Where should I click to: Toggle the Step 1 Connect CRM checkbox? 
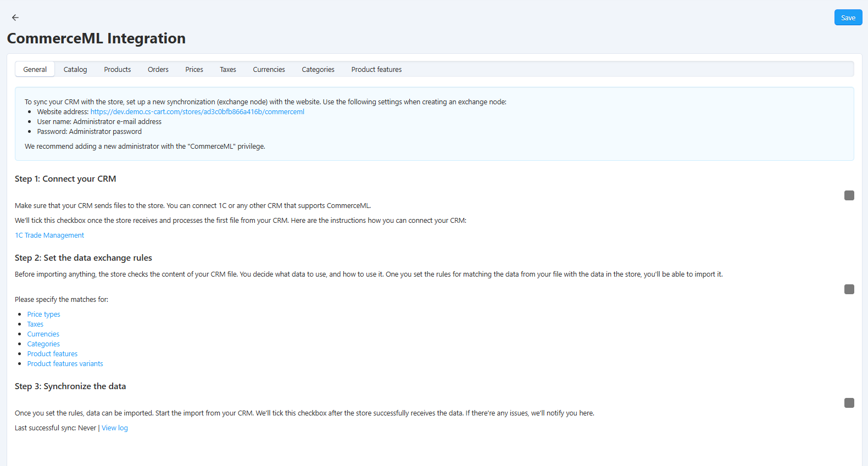coord(849,195)
